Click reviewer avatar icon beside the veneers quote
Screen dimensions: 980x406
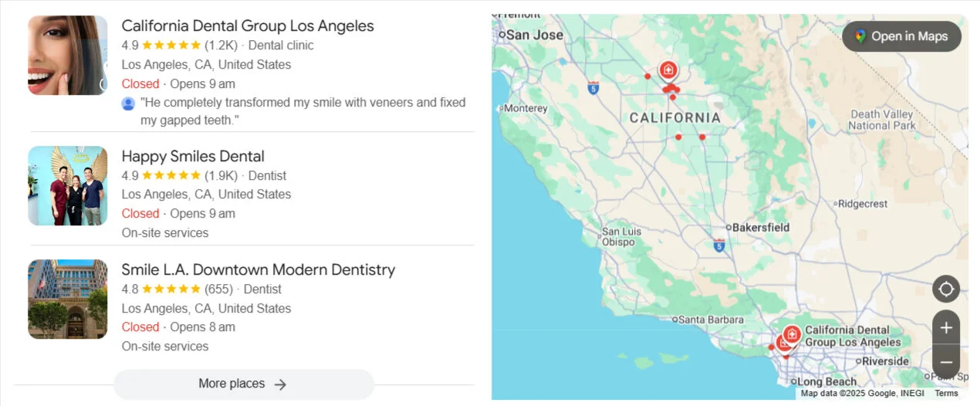(128, 103)
